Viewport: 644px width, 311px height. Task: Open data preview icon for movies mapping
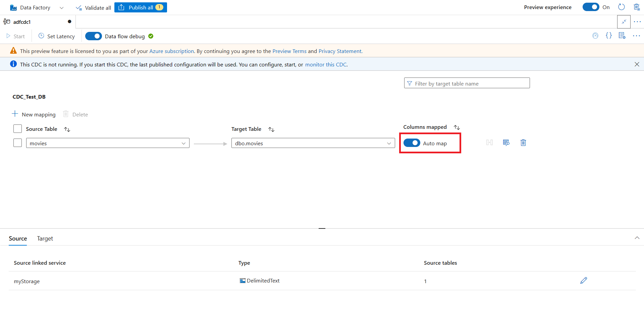[506, 143]
